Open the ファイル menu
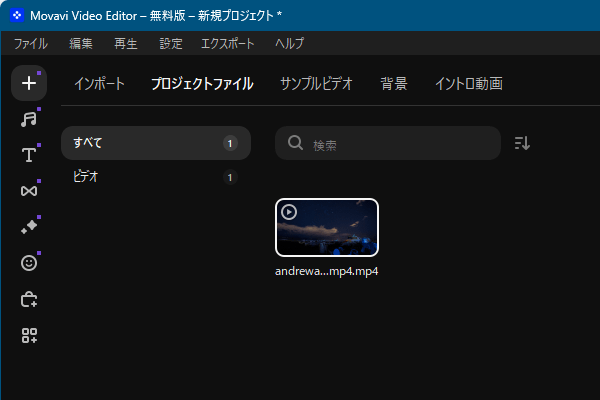This screenshot has height=400, width=600. click(x=31, y=44)
